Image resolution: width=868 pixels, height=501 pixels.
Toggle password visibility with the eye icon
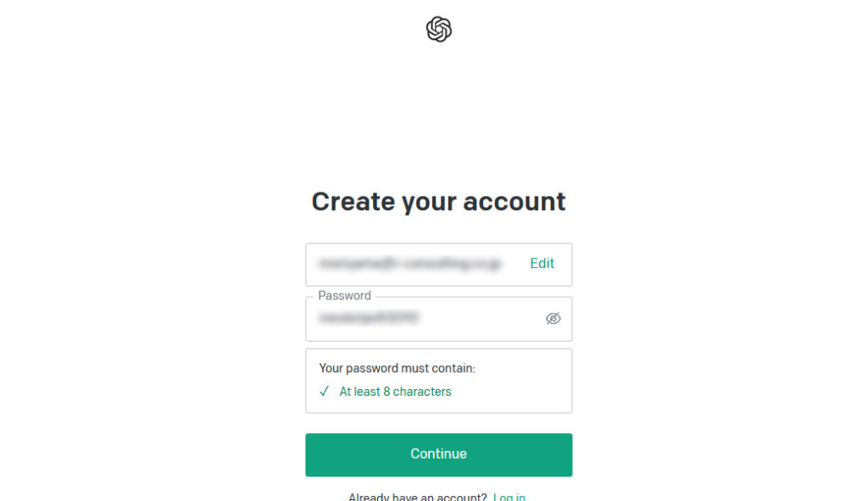click(553, 319)
